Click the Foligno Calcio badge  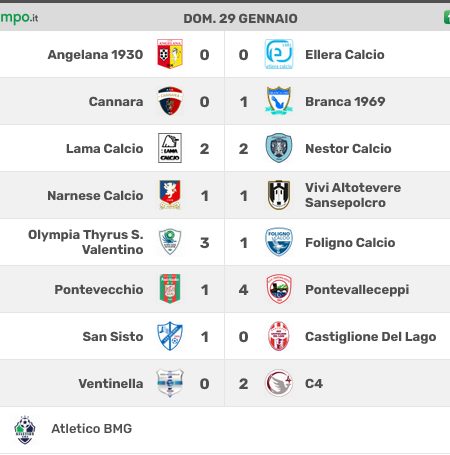(279, 242)
